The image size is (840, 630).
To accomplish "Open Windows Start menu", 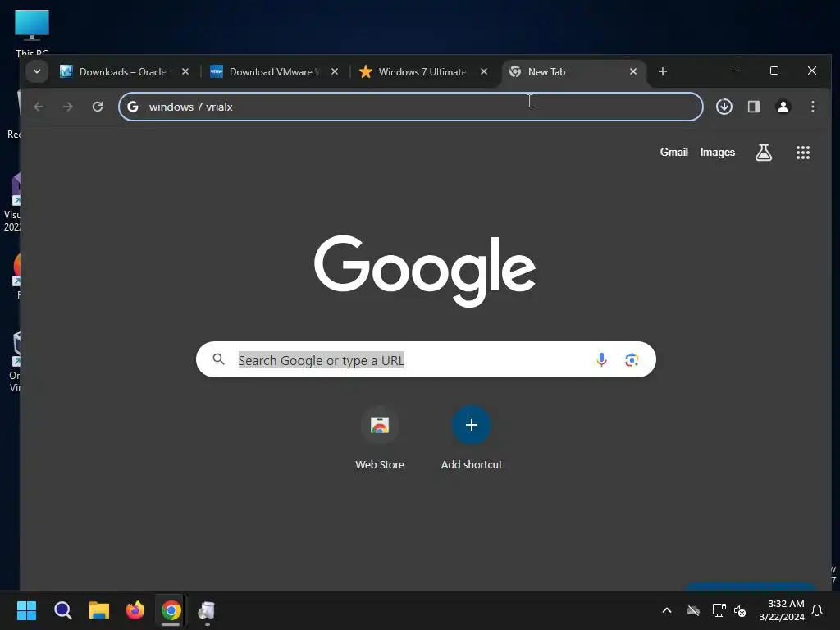I will [x=26, y=610].
